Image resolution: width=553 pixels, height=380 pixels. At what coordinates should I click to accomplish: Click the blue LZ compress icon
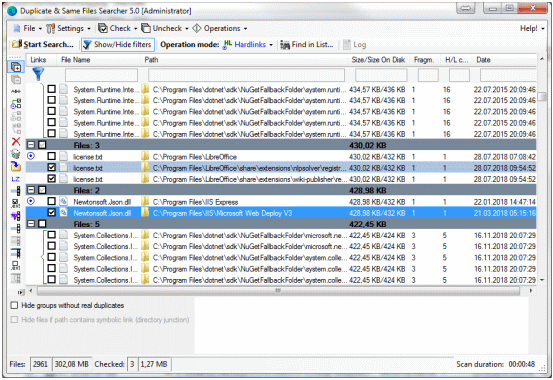(16, 179)
